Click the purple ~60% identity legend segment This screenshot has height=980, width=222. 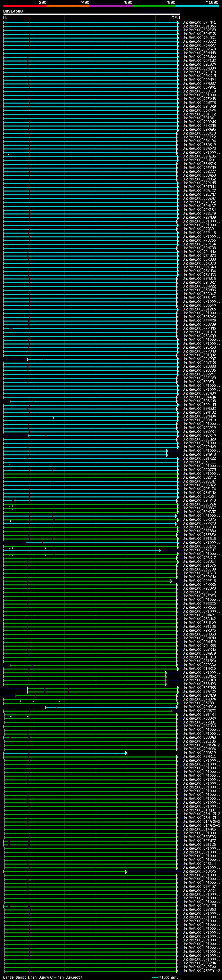[111, 6]
